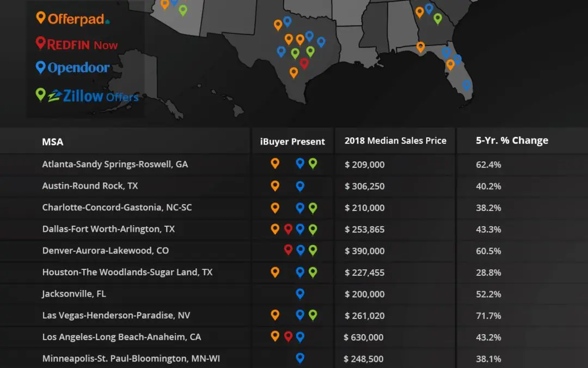
Task: Click the blue pin in Minneapolis row
Action: click(x=299, y=358)
